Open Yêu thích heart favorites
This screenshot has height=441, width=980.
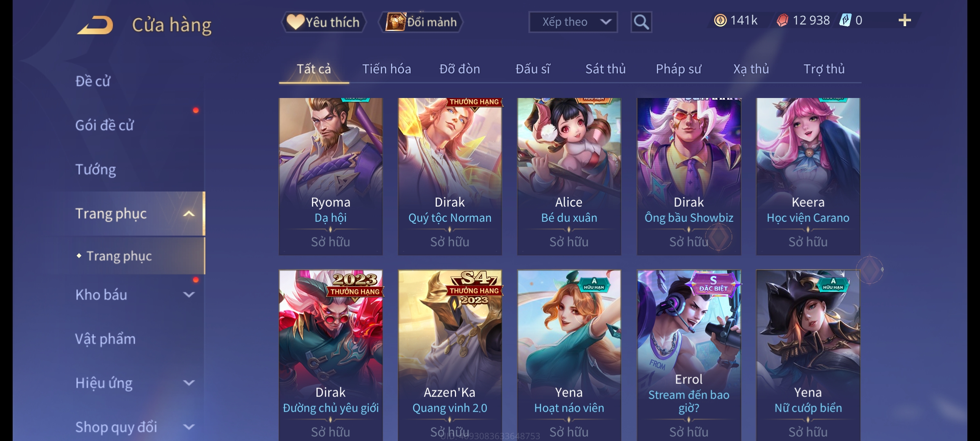coord(323,22)
